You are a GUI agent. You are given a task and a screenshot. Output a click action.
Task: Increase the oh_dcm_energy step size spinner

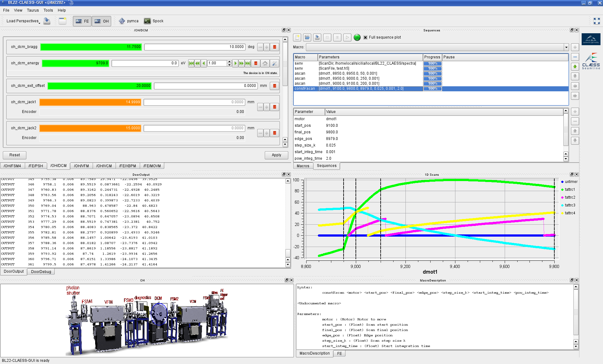tap(229, 62)
